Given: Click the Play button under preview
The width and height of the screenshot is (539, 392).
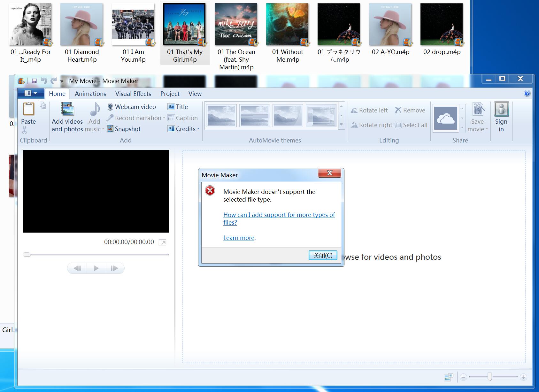Looking at the screenshot, I should [96, 268].
